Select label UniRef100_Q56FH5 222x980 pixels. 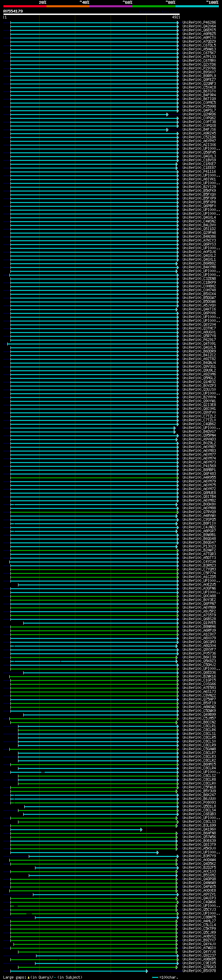coord(199,153)
